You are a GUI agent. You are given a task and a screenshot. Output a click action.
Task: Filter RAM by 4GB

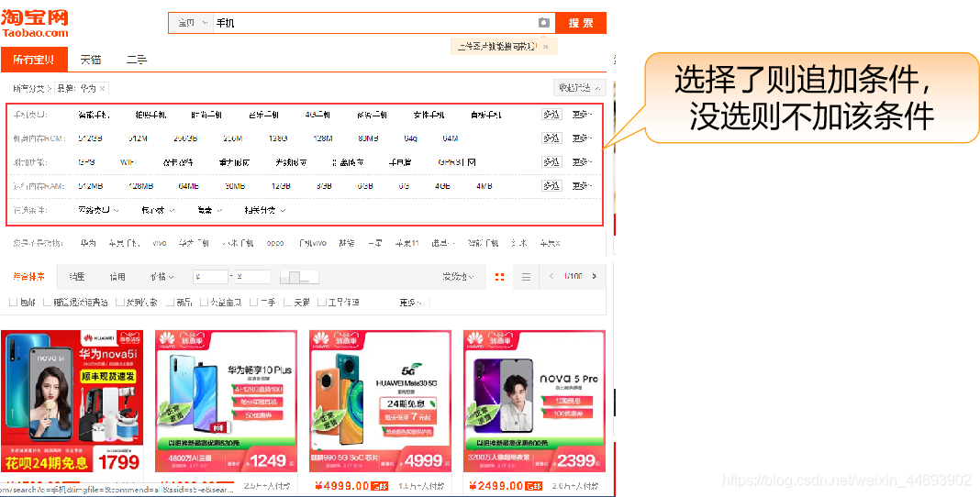[442, 186]
